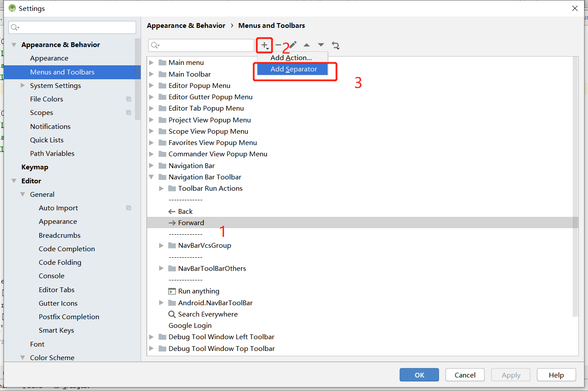Click the OK button
The width and height of the screenshot is (588, 391).
click(419, 374)
